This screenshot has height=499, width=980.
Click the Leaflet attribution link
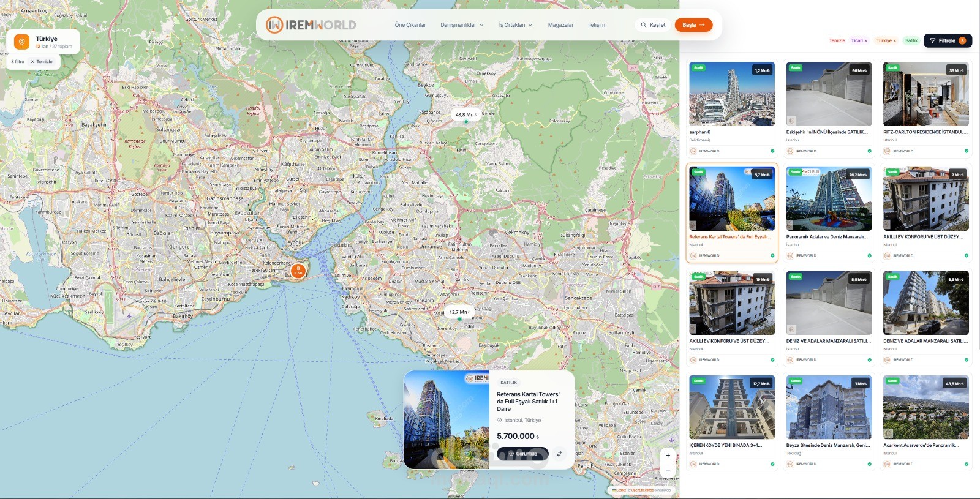(620, 490)
